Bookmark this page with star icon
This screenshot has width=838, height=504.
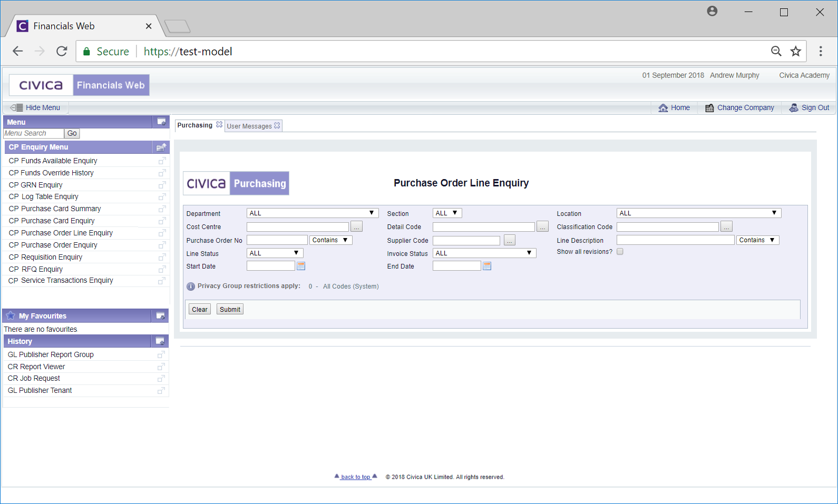click(x=796, y=51)
